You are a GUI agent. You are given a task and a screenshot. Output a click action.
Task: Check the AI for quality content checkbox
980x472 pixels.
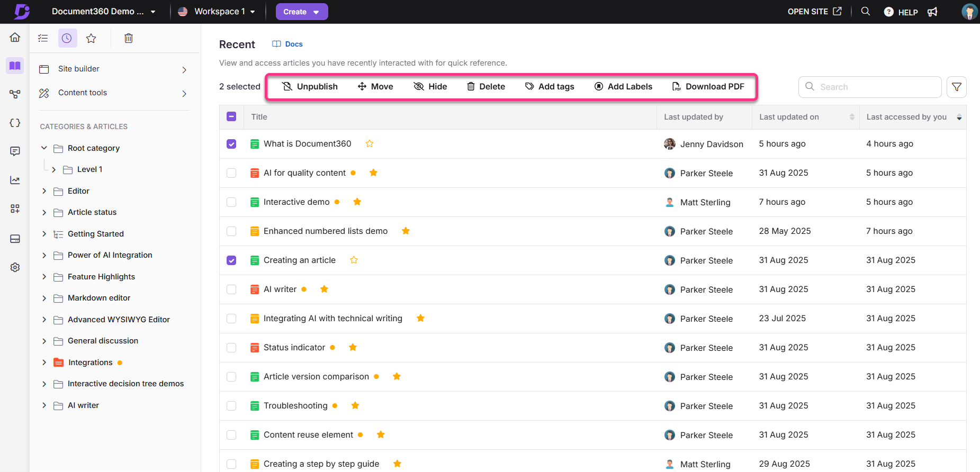(x=231, y=173)
